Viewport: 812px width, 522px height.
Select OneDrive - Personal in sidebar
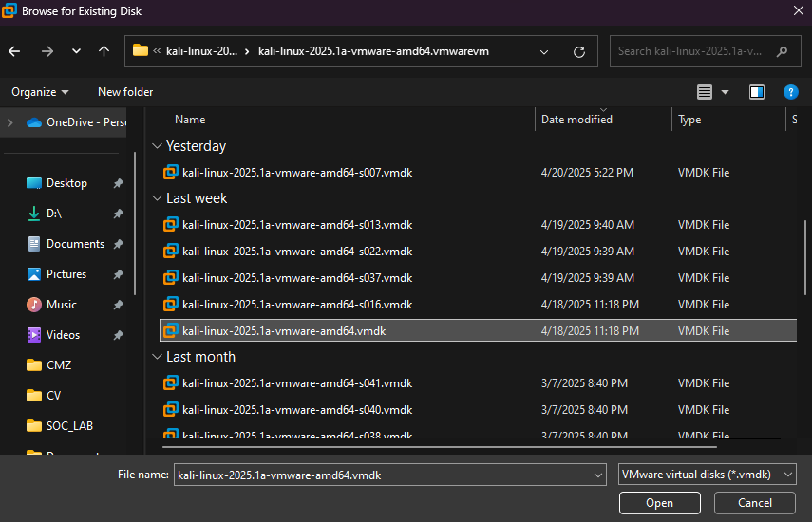(x=76, y=122)
